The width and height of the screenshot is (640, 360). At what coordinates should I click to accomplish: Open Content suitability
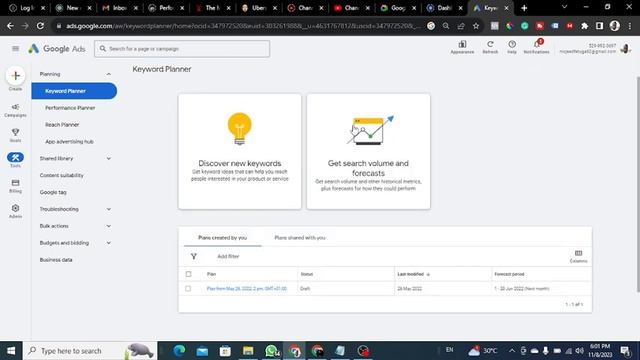coord(62,175)
